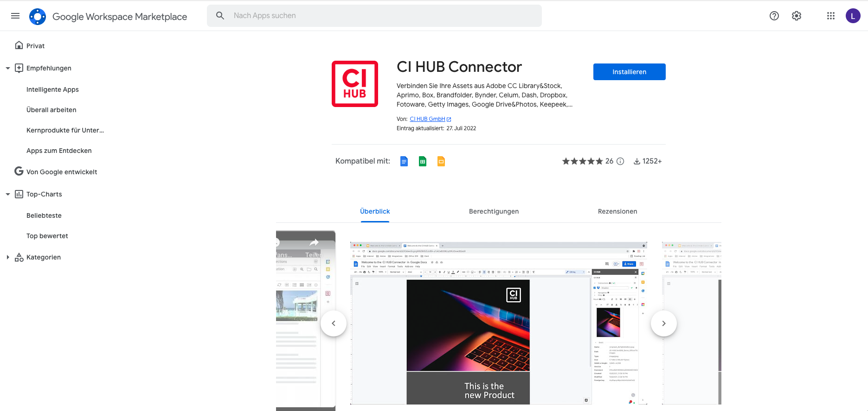Click the search magnifier icon

coord(220,16)
